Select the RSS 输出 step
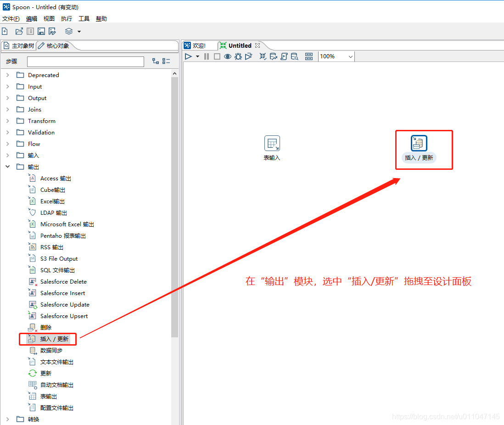This screenshot has height=425, width=504. (51, 247)
